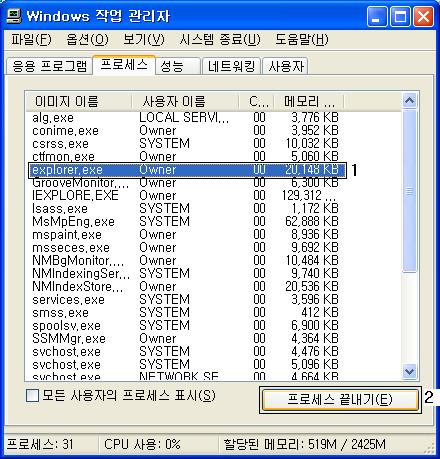Switch to the 성능 tab
The width and height of the screenshot is (440, 459).
click(178, 66)
